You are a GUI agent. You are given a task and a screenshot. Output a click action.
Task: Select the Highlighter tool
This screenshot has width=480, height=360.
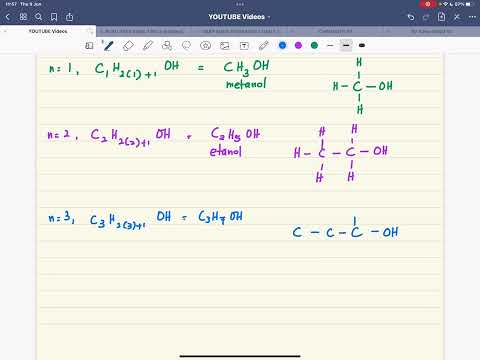(148, 46)
